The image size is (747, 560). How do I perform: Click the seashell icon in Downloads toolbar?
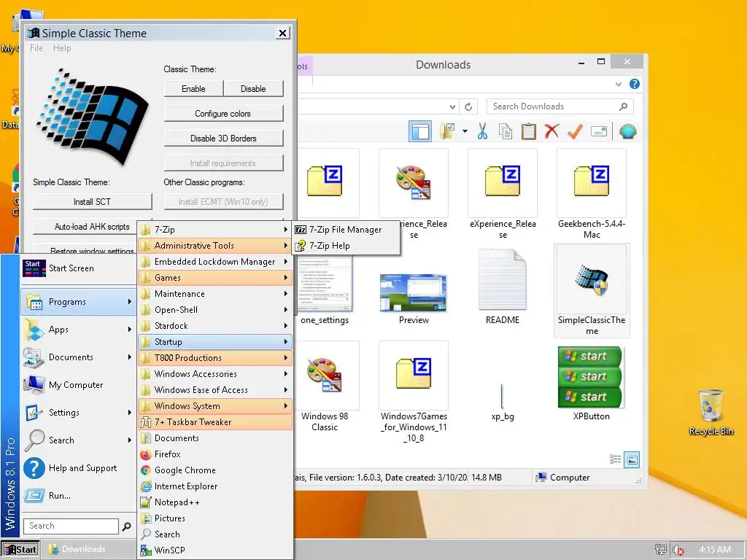627,131
